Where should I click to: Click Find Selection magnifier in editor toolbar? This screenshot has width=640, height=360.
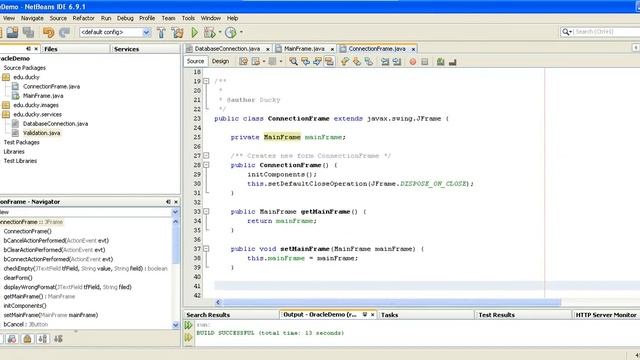tap(293, 62)
